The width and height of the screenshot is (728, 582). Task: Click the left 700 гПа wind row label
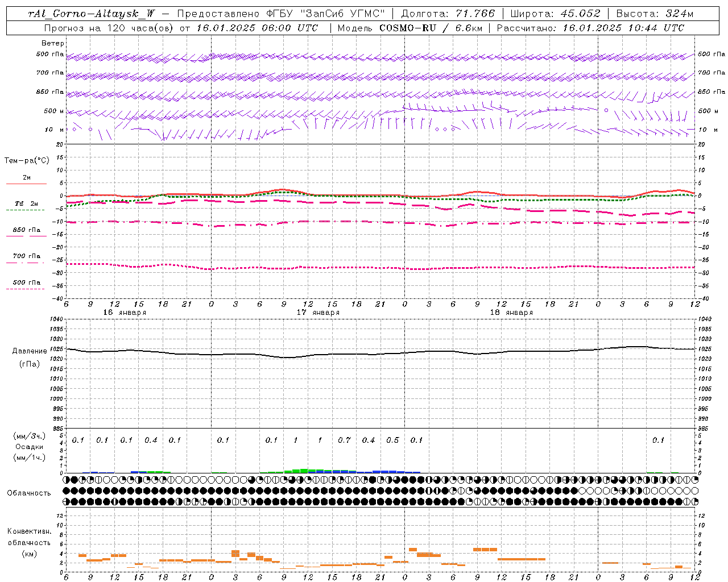(50, 73)
